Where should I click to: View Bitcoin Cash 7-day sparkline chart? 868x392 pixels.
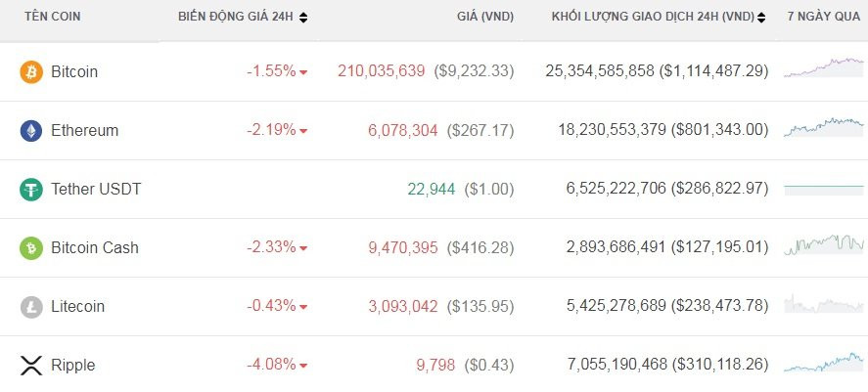click(x=824, y=244)
